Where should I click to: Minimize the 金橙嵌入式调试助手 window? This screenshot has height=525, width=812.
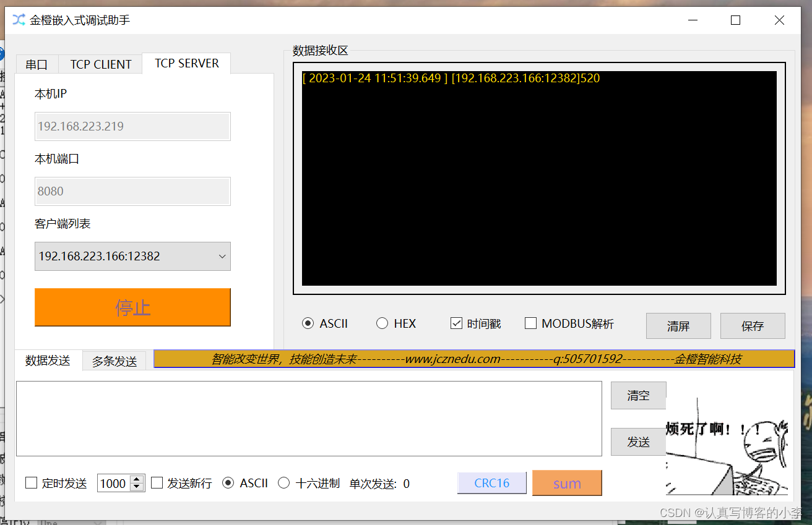click(x=693, y=20)
